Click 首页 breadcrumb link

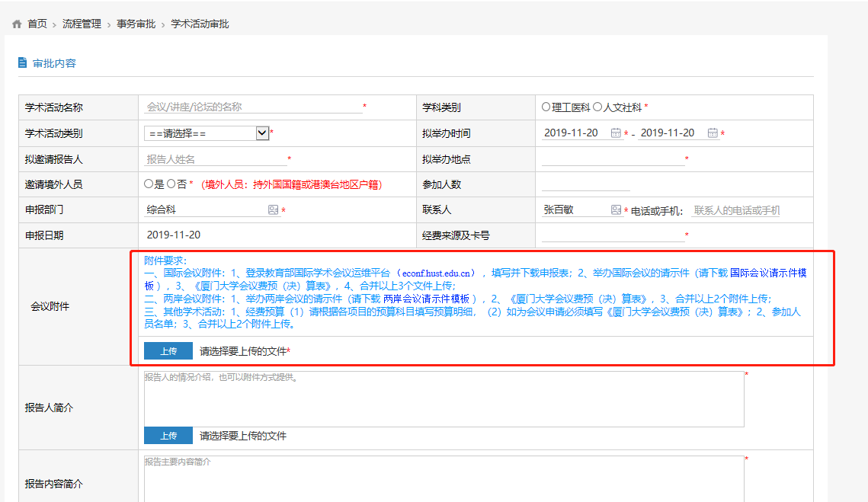[37, 24]
